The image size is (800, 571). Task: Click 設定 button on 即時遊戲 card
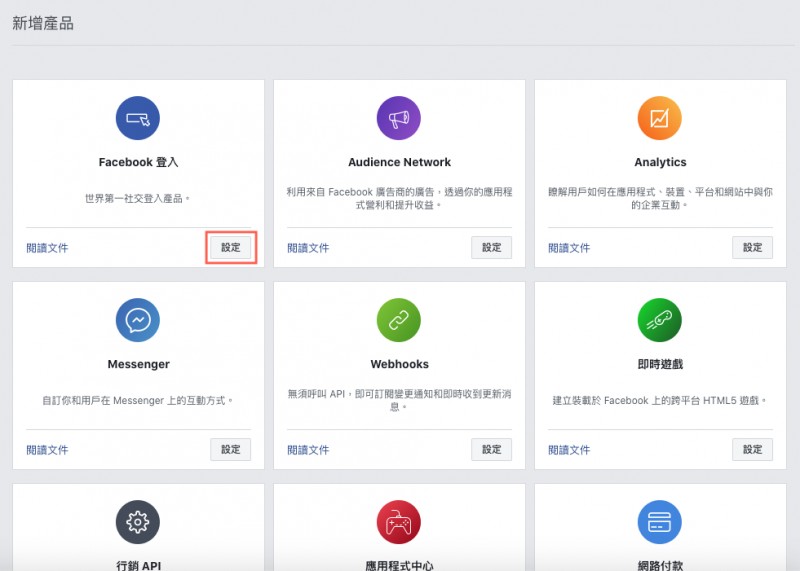(x=753, y=450)
